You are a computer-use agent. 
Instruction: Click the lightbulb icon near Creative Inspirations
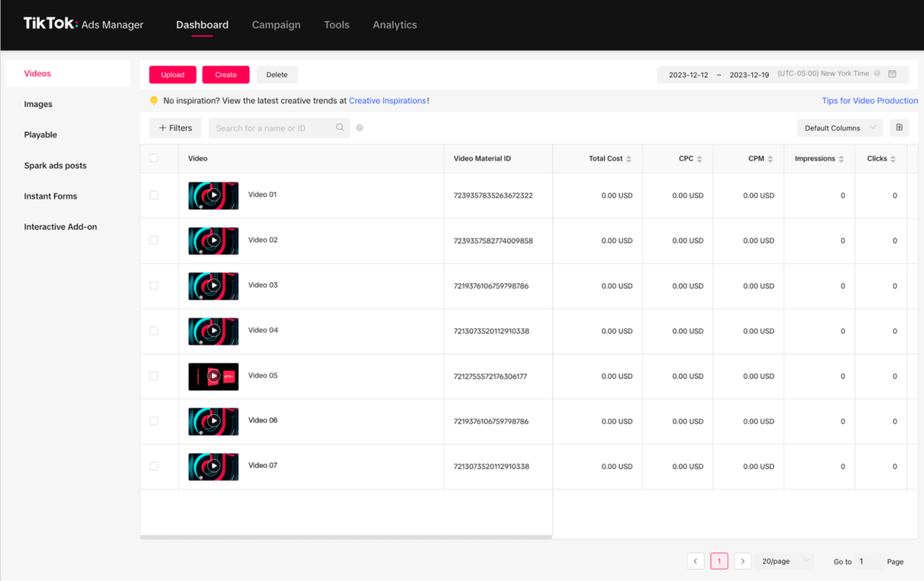point(154,101)
